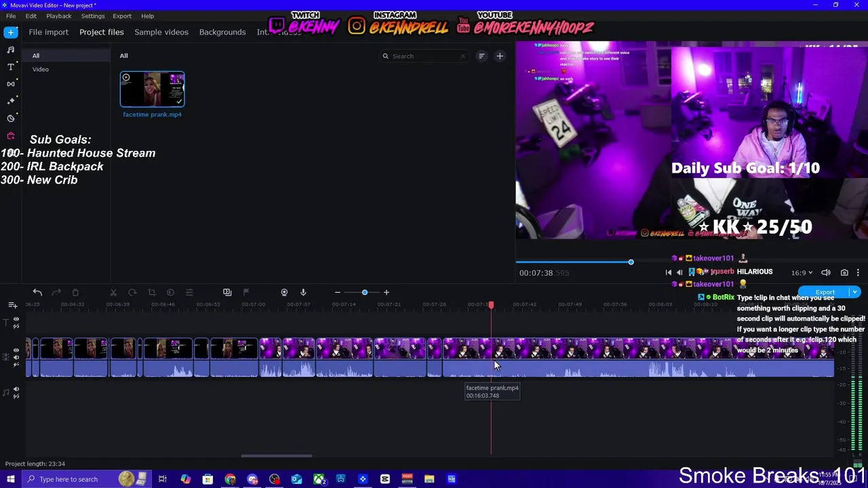Open preview more options kebab icon
This screenshot has height=488, width=868.
tap(858, 272)
